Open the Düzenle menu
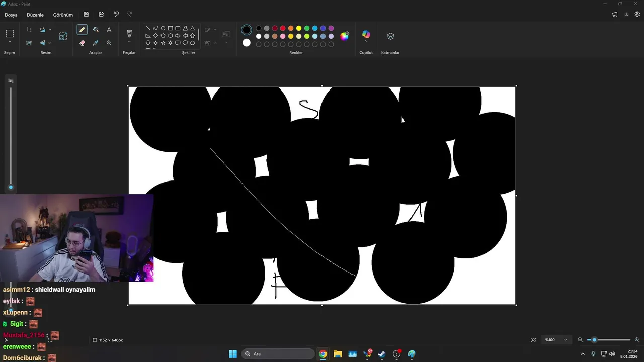Screen dimensions: 644x362 (35, 15)
